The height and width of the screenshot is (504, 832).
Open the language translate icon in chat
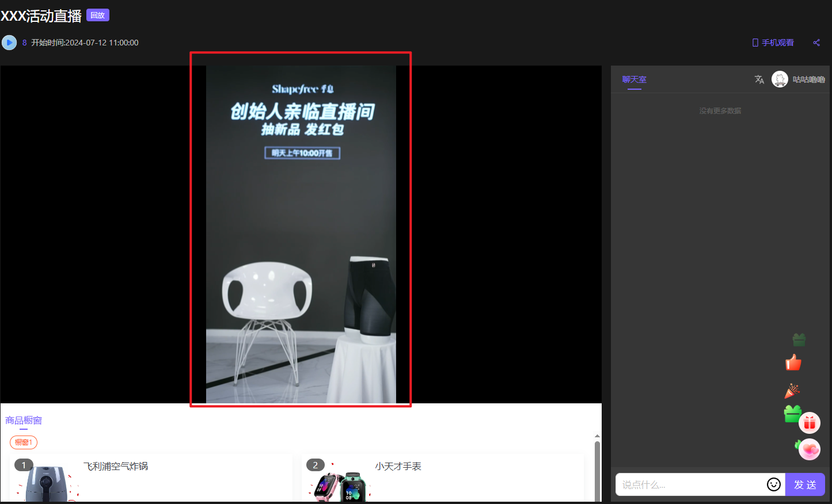[759, 79]
